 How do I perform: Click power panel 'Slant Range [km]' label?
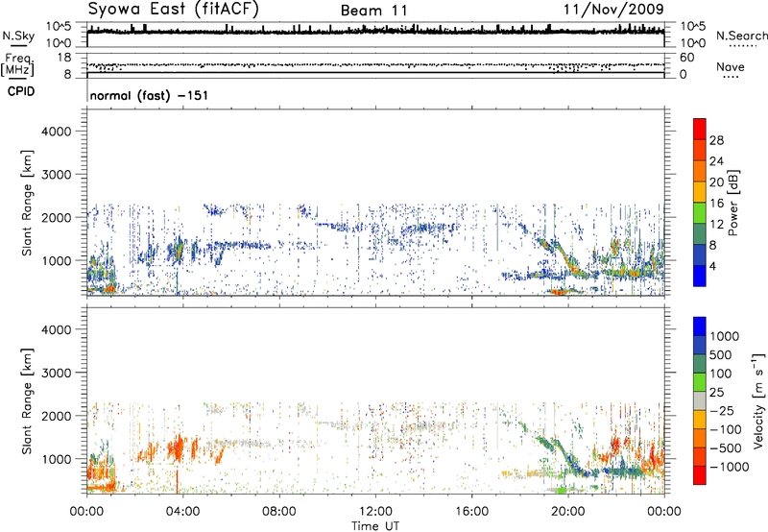click(x=27, y=203)
